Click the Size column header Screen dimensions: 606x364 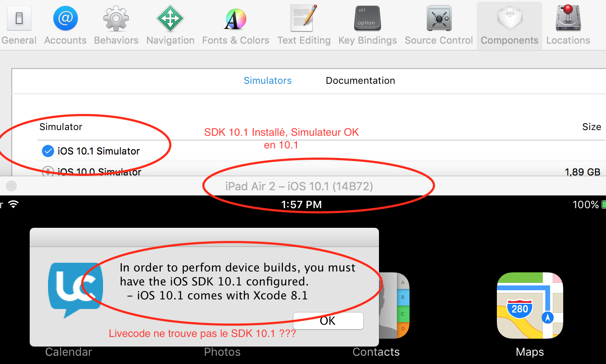click(x=592, y=127)
